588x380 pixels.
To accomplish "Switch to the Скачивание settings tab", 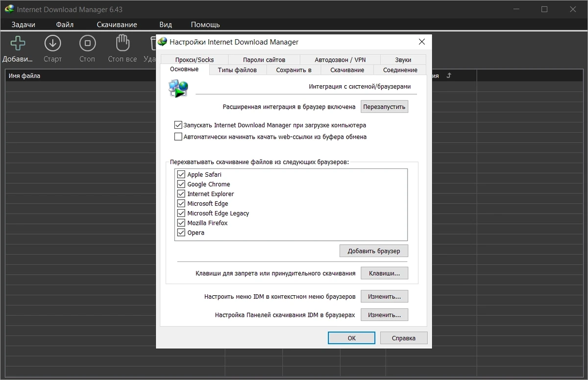I will (x=347, y=70).
